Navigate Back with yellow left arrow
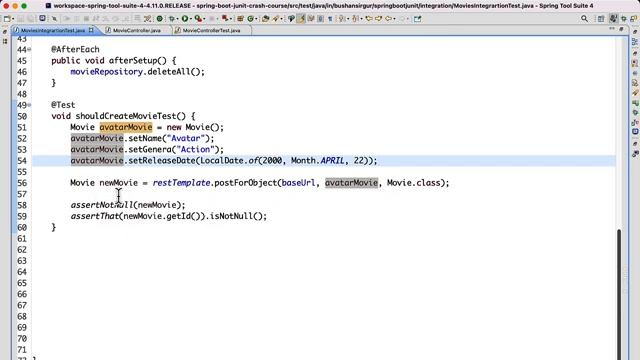The height and width of the screenshot is (360, 640). 388,19
